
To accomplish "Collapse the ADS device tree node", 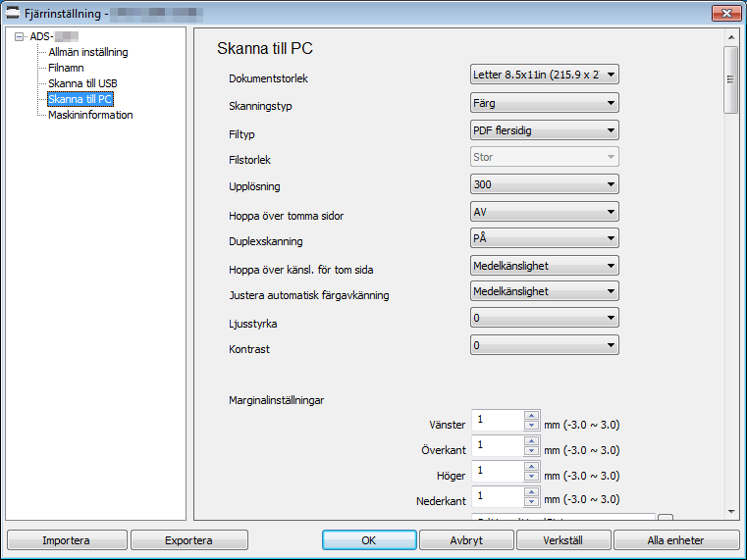I will pos(19,36).
